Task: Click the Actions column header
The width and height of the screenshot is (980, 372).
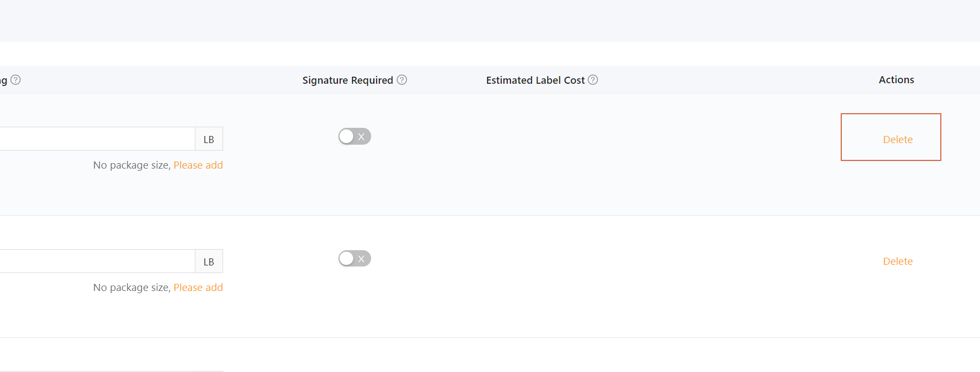Action: (x=896, y=79)
